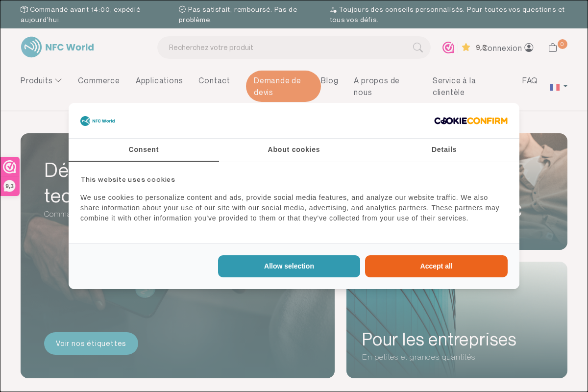
Task: Click the Accept all button
Action: (x=436, y=266)
